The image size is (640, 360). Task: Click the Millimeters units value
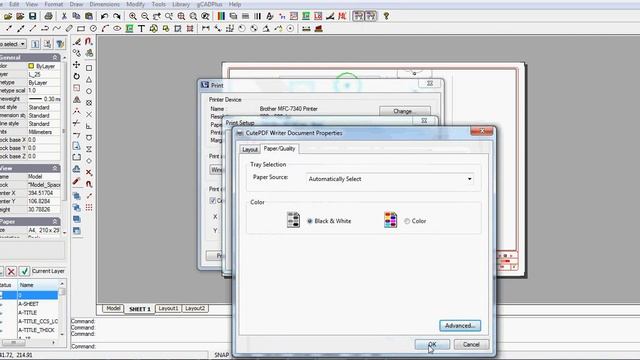click(x=44, y=132)
